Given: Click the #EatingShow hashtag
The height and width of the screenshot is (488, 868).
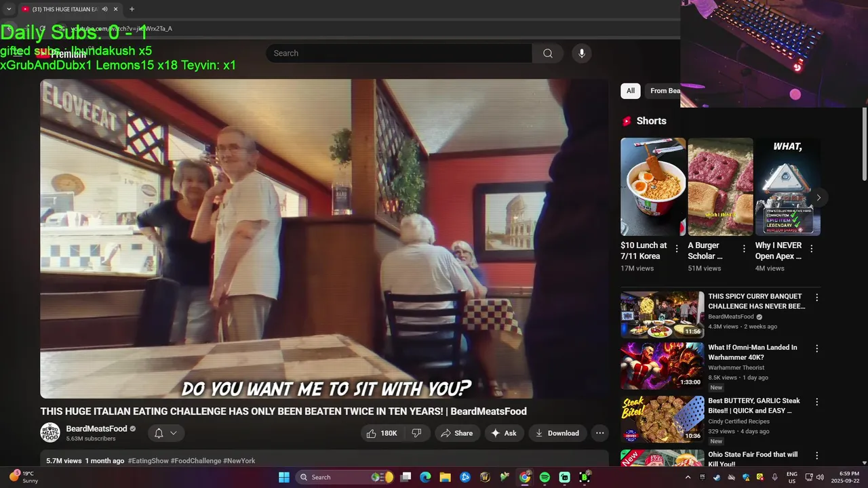Looking at the screenshot, I should click(148, 461).
